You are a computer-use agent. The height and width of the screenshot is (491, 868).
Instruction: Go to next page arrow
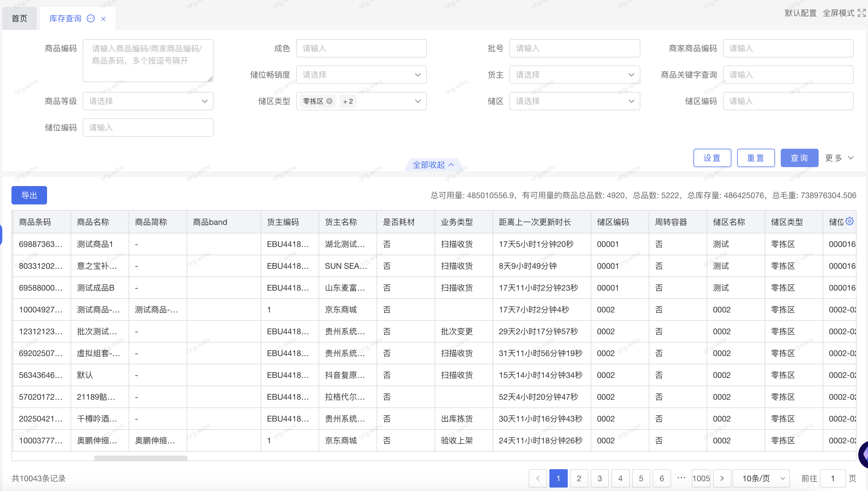tap(722, 478)
